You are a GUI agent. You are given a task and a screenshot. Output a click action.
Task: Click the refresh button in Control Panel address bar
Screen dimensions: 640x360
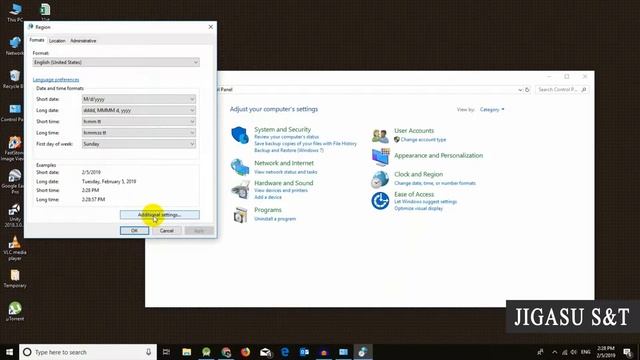527,89
